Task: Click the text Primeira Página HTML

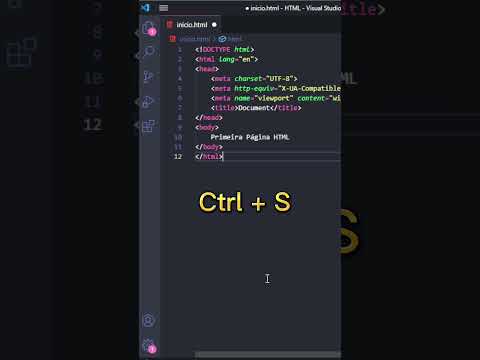Action: tap(250, 137)
